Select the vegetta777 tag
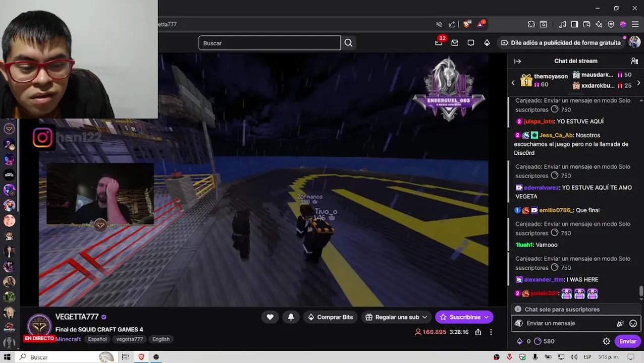Viewport: 644px width, 363px height. click(130, 339)
